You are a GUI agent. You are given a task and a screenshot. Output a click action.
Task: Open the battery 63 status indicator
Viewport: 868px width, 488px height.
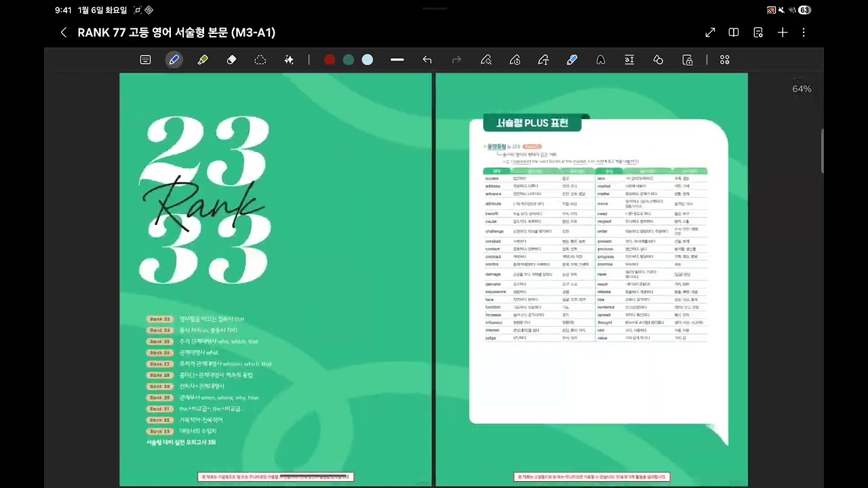pos(805,10)
